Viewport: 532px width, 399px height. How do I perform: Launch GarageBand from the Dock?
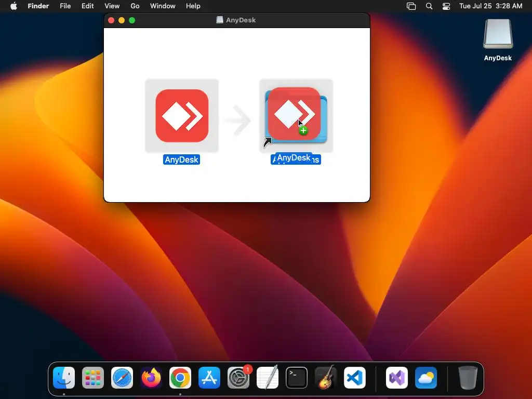326,377
